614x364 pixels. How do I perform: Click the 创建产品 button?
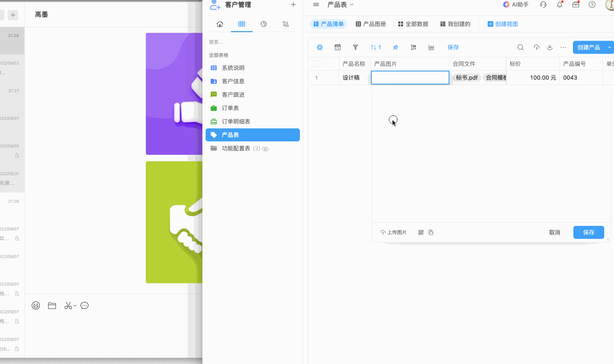(589, 48)
